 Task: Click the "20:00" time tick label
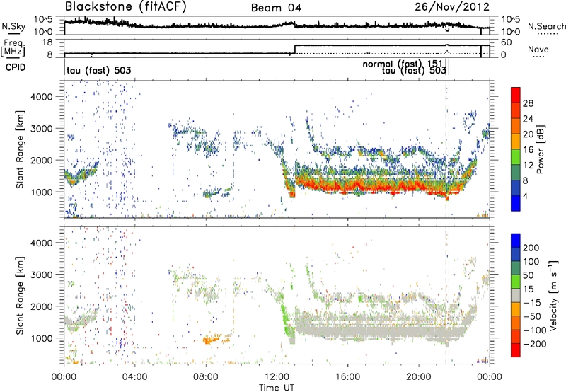click(418, 377)
